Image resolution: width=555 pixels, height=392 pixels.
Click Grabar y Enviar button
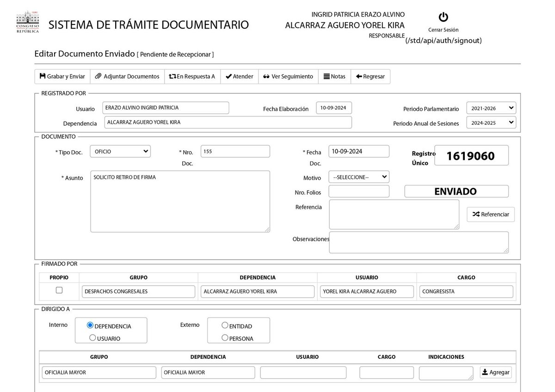click(62, 76)
